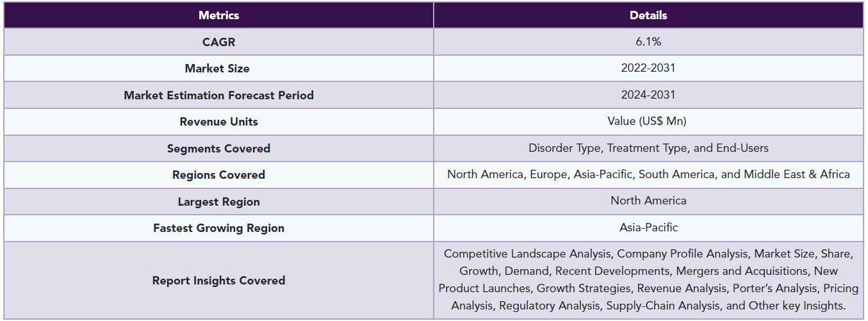Viewport: 868px width, 321px height.
Task: Click the regions list starting North America, Europe
Action: [x=648, y=174]
